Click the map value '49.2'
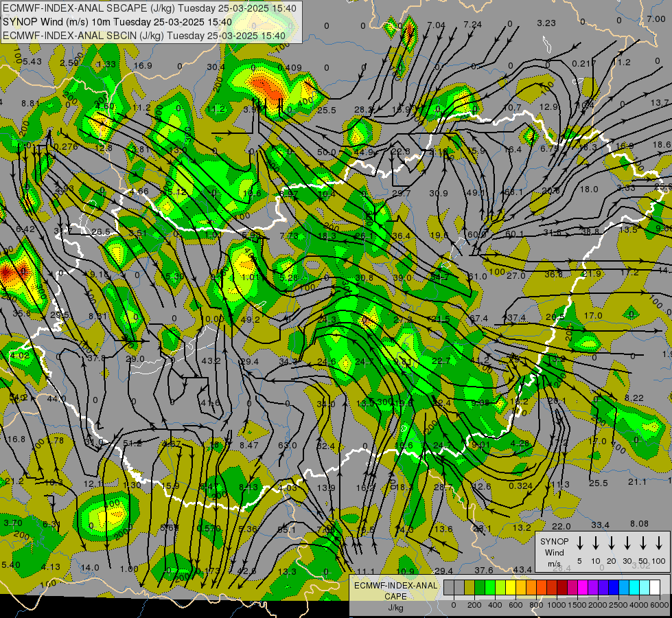The width and height of the screenshot is (672, 618). pyautogui.click(x=251, y=319)
